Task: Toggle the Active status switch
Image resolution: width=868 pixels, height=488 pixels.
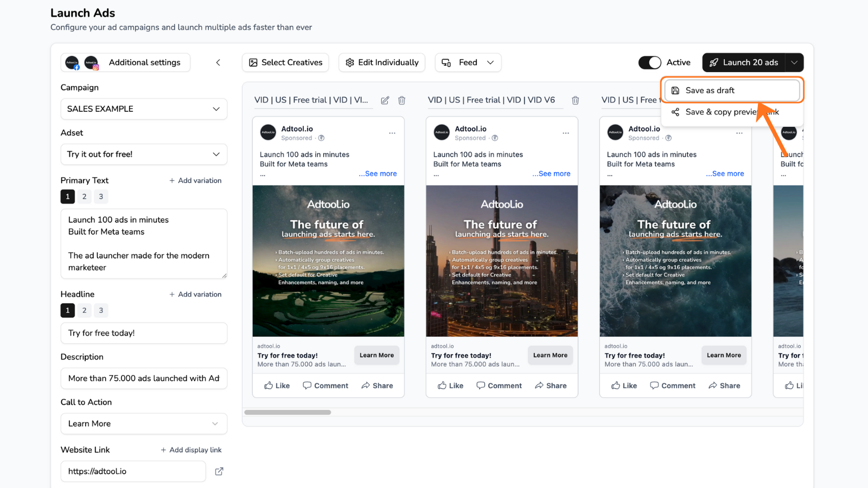Action: tap(650, 62)
